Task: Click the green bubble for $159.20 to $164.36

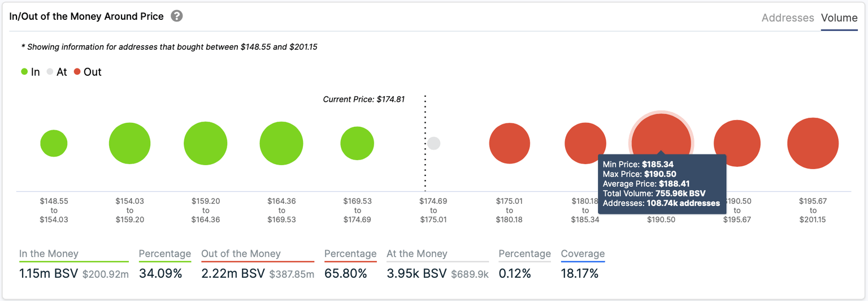Action: click(x=205, y=143)
